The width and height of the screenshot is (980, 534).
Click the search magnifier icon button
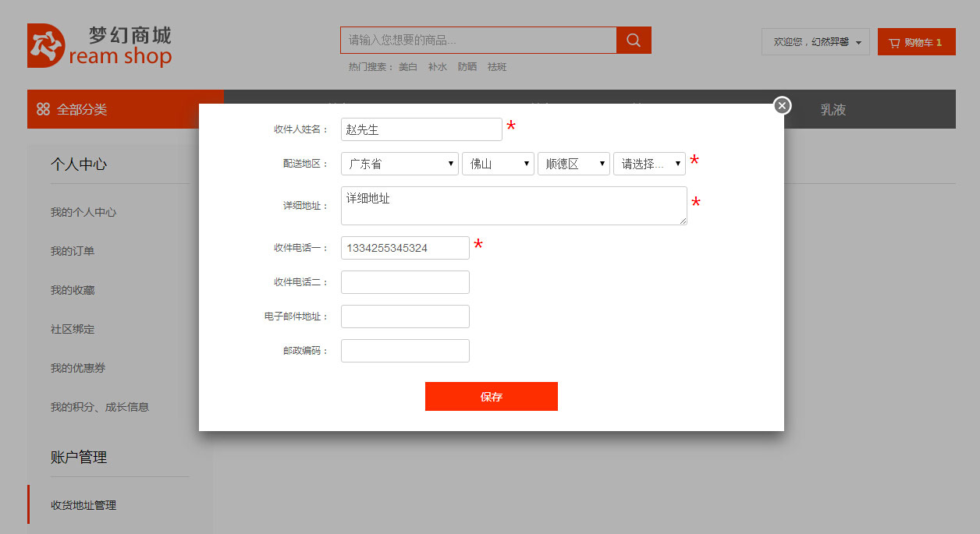click(634, 41)
